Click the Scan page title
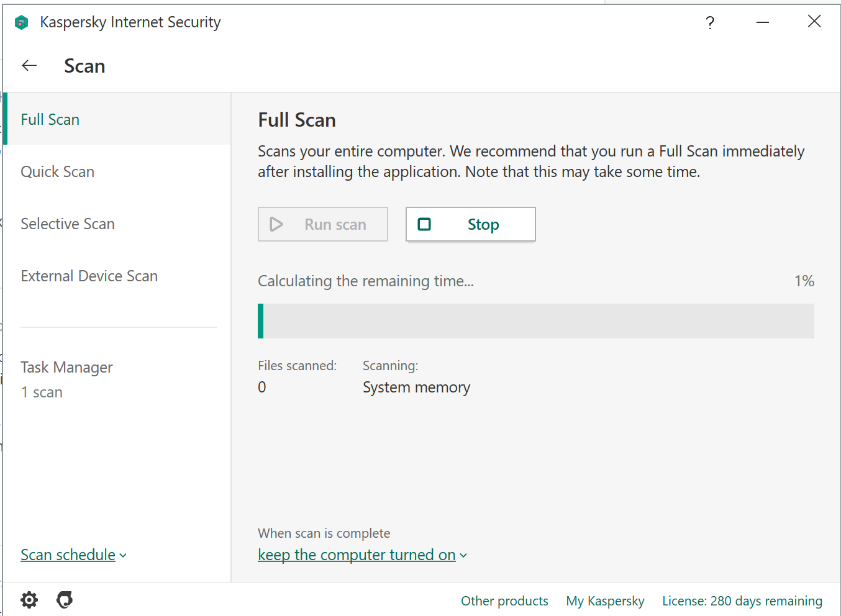The width and height of the screenshot is (841, 616). pos(84,66)
